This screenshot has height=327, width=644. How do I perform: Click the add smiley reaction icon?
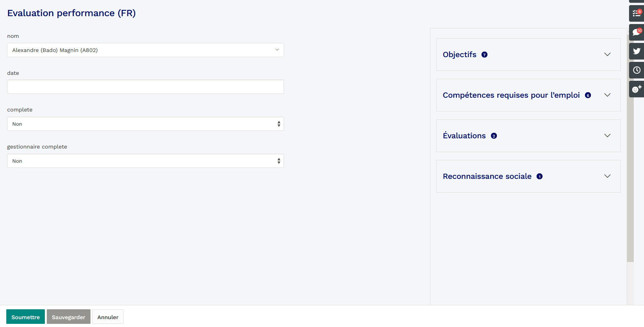tap(636, 89)
